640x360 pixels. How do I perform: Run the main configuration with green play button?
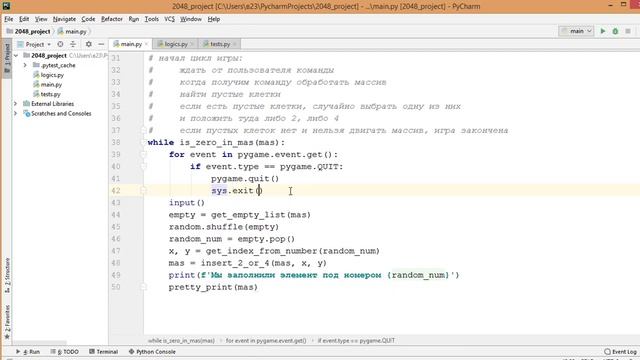[603, 31]
